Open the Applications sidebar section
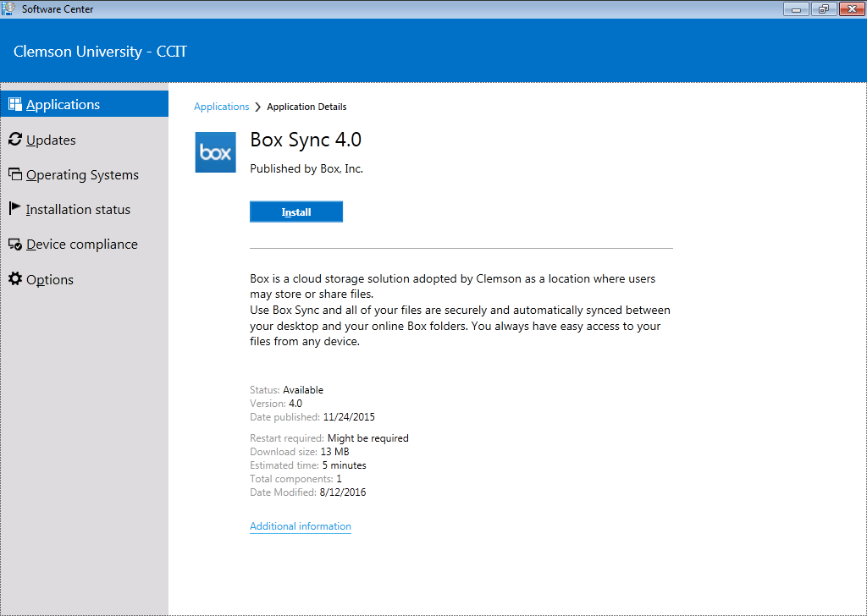867x616 pixels. coord(85,104)
